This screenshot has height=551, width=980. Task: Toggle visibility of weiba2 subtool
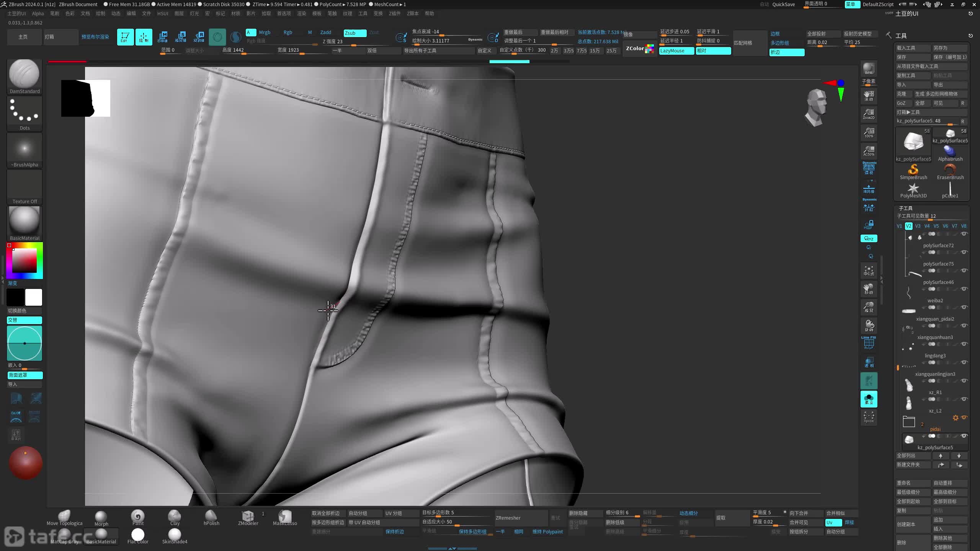tap(964, 289)
